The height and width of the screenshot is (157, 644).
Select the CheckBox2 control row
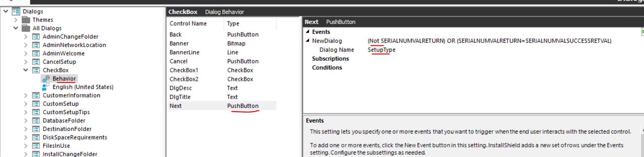(222, 79)
